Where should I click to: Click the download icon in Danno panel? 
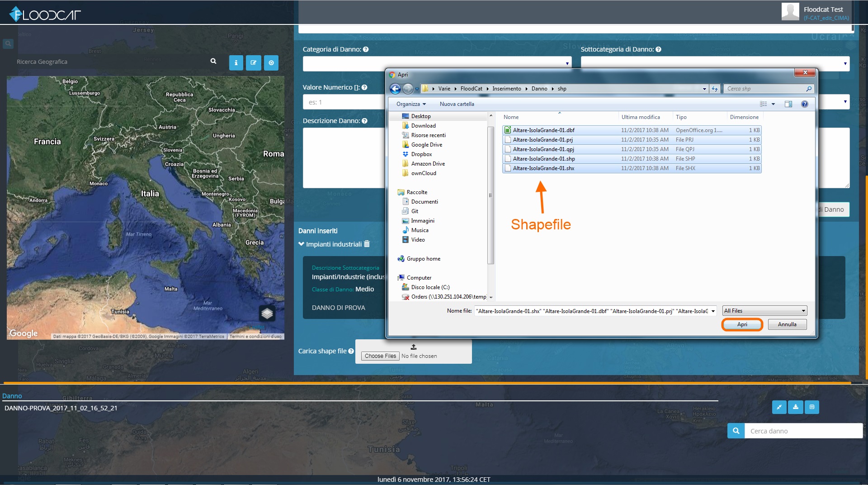[x=796, y=407]
